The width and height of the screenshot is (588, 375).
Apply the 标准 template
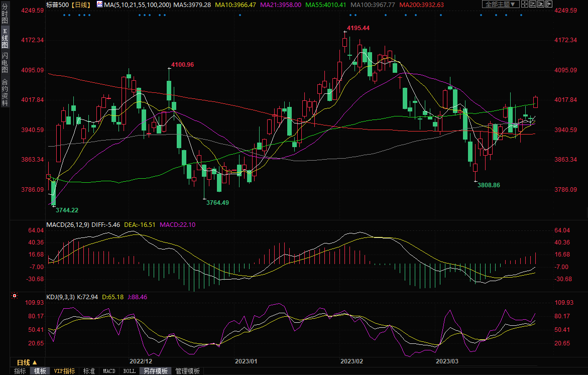coord(89,371)
